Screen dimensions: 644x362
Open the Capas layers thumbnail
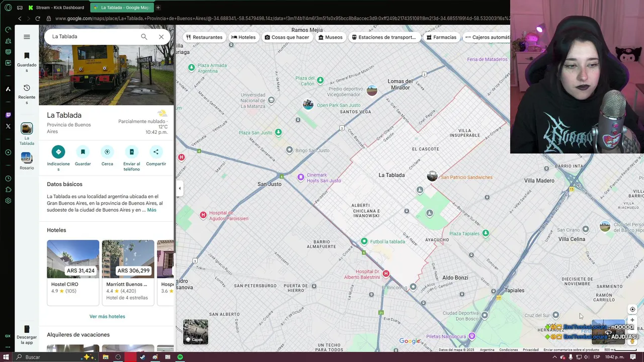point(196,332)
